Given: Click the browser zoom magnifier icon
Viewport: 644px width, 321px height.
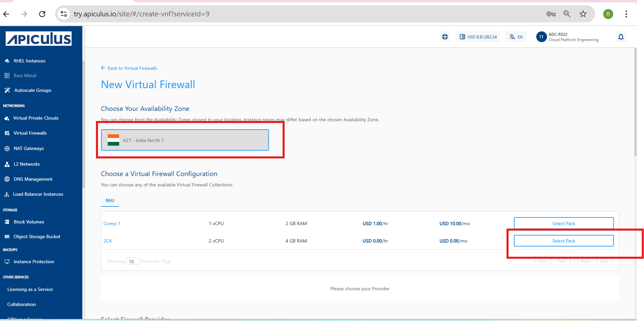Looking at the screenshot, I should pos(567,14).
